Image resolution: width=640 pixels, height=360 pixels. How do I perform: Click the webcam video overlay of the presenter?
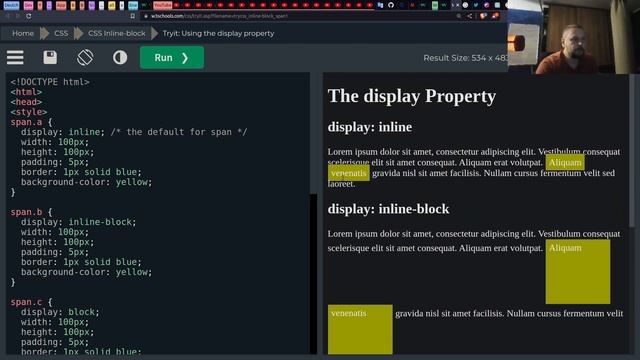(574, 37)
